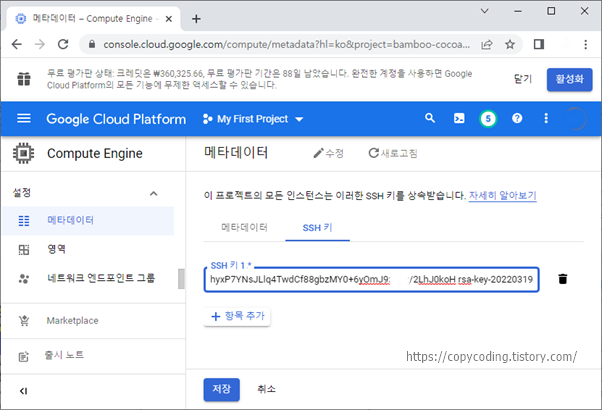Close the 메타데이터 browser tab
The width and height of the screenshot is (602, 410).
pyautogui.click(x=169, y=19)
